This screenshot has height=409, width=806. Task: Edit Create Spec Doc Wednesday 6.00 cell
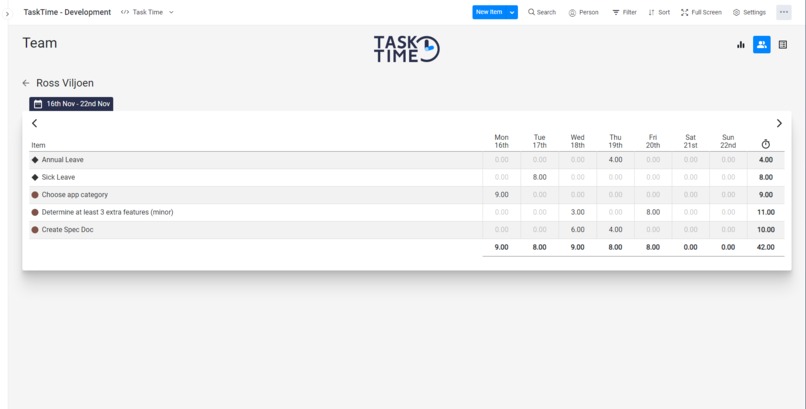click(577, 230)
